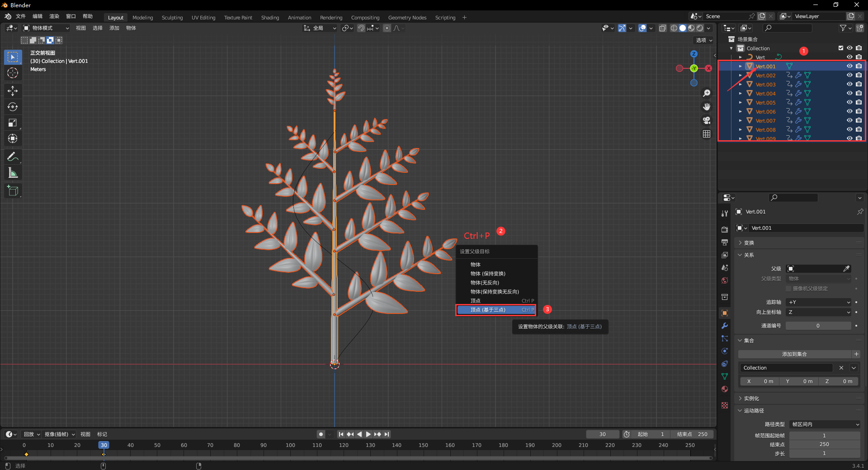This screenshot has height=470, width=868.
Task: Select the Measure ruler tool
Action: [13, 173]
